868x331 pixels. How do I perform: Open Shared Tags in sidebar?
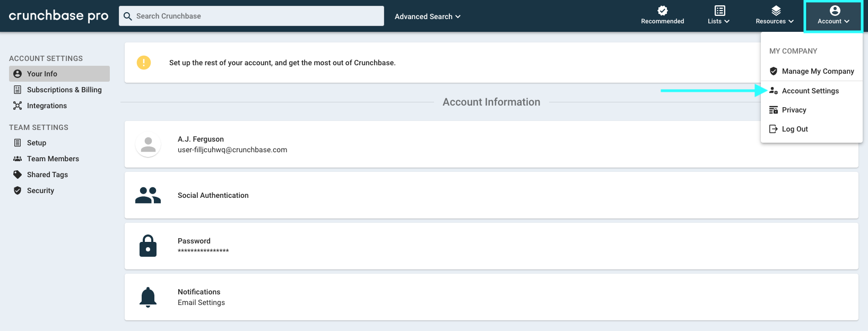[59, 175]
